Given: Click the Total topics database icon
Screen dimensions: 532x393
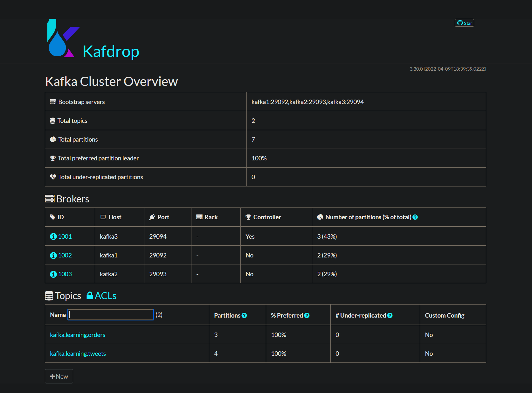Looking at the screenshot, I should [53, 121].
